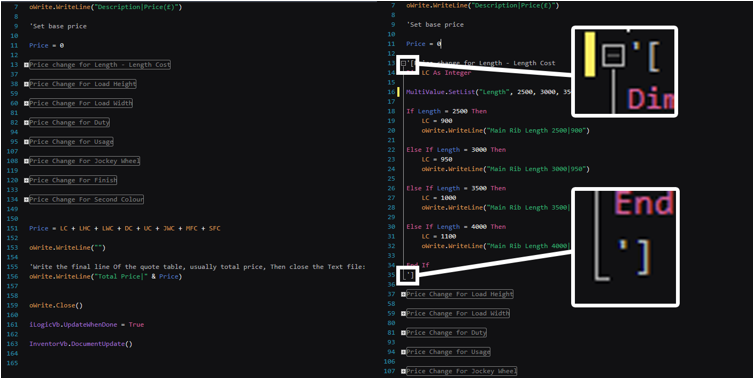Click the 'Main Rib Length 3000|950' WriteLine
755x380 pixels.
(505, 169)
